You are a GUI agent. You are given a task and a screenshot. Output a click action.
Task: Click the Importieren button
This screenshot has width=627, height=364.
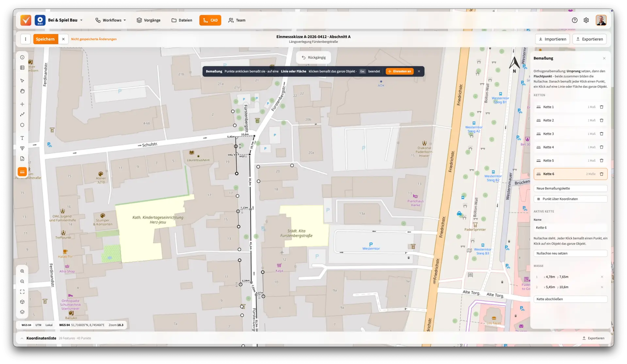(x=553, y=39)
